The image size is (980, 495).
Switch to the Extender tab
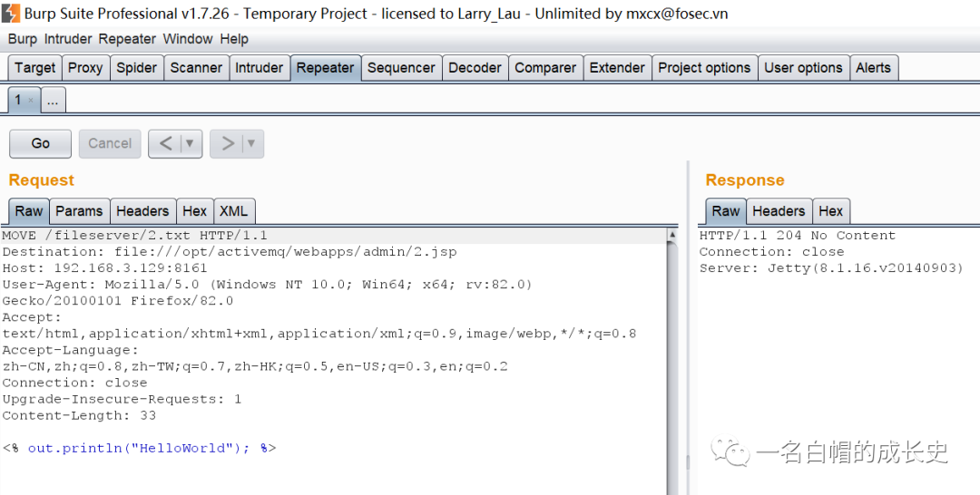[618, 68]
